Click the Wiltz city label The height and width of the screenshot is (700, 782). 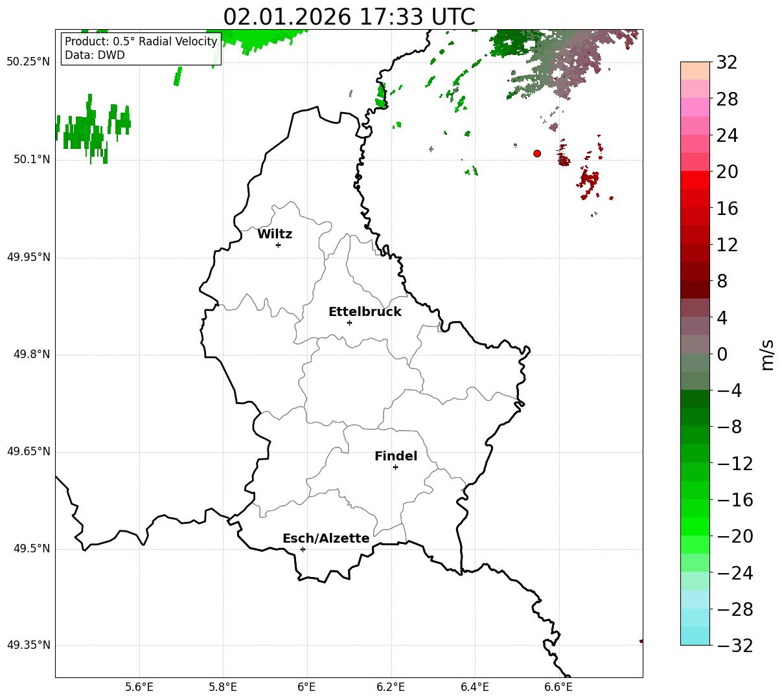tap(275, 234)
